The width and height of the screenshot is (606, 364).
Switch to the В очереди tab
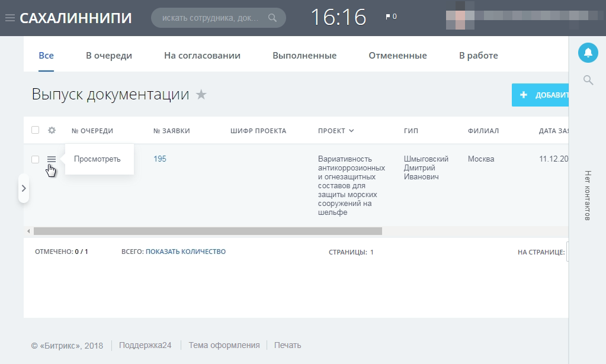(x=109, y=56)
